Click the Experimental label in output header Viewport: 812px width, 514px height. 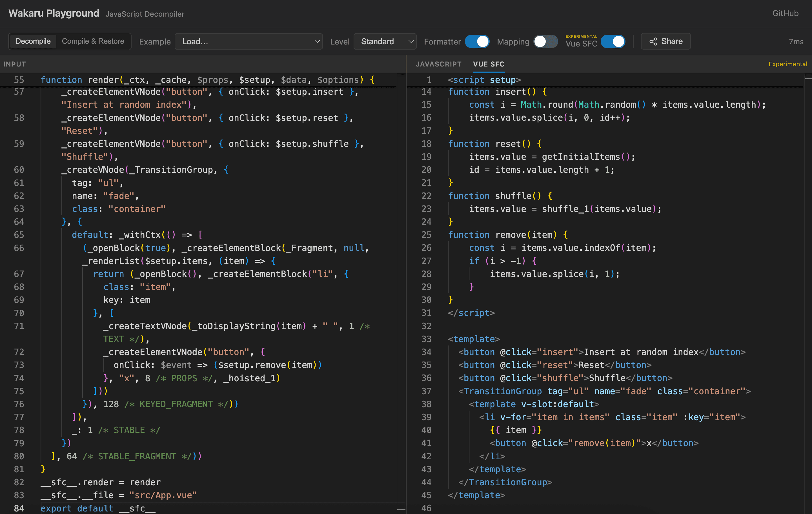click(787, 64)
